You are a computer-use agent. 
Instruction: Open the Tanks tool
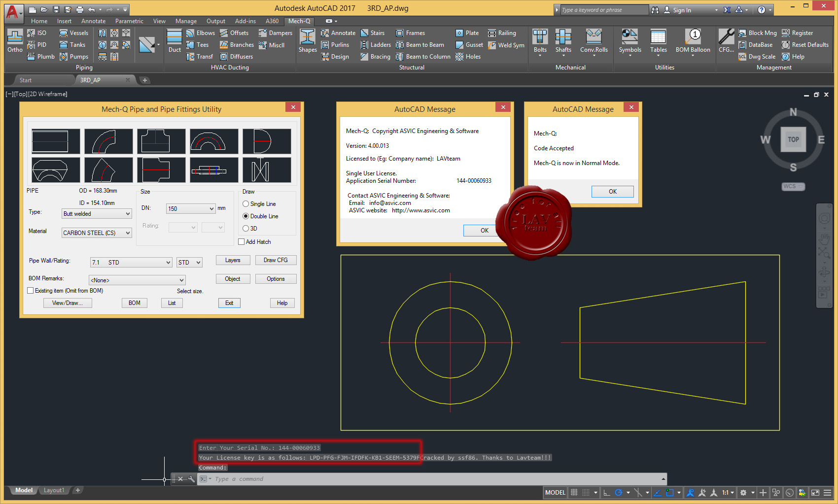coord(72,45)
